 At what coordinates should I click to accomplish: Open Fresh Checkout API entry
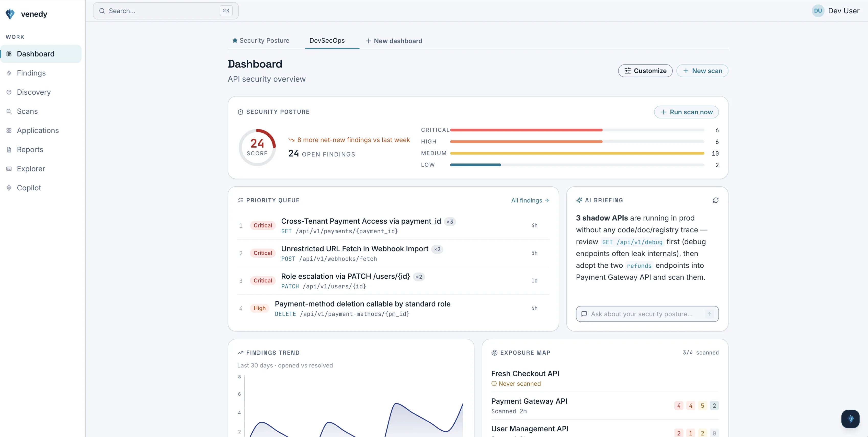604,378
